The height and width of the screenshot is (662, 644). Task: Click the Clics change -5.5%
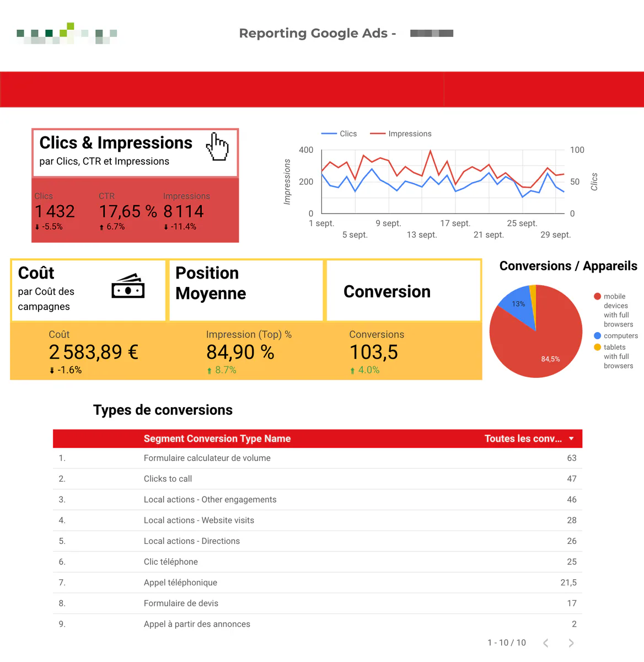(49, 227)
